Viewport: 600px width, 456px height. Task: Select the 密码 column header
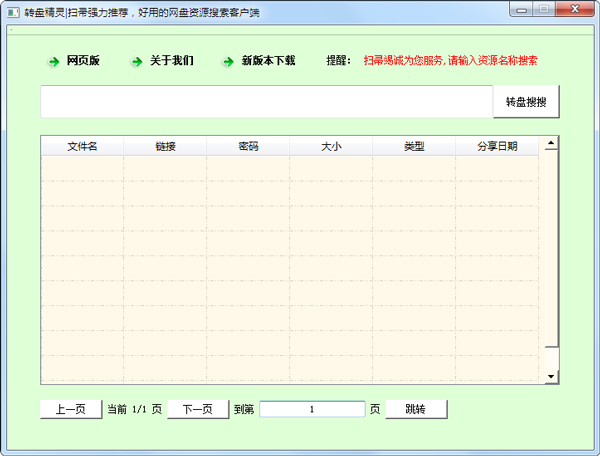pyautogui.click(x=248, y=146)
